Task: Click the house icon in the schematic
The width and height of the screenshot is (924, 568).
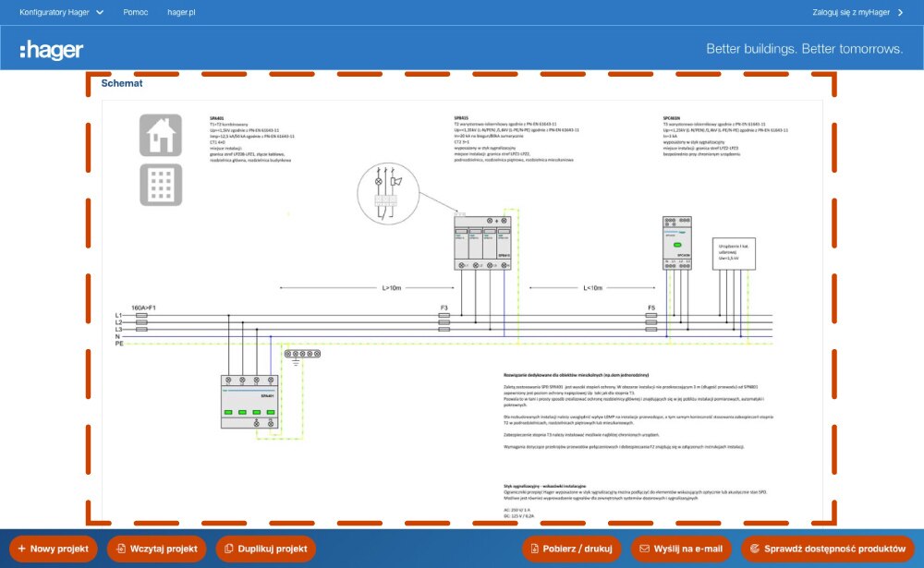Action: click(161, 135)
